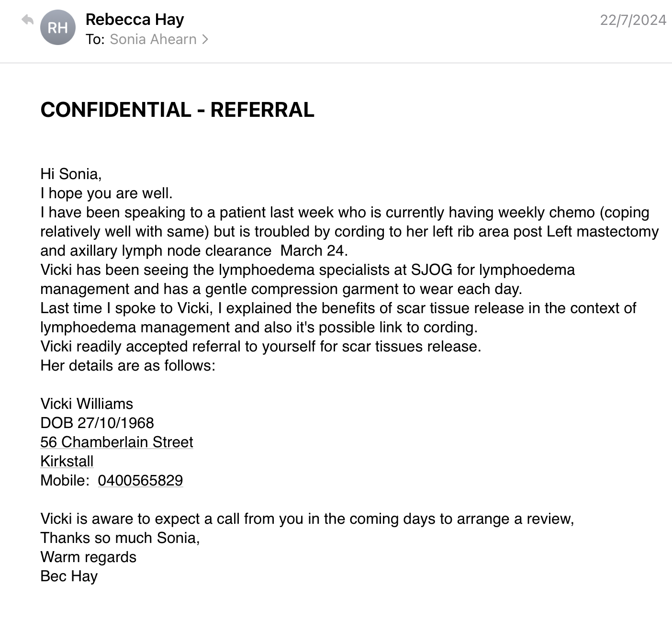
Task: Click the DOB 27/10/1968 line
Action: pyautogui.click(x=97, y=423)
